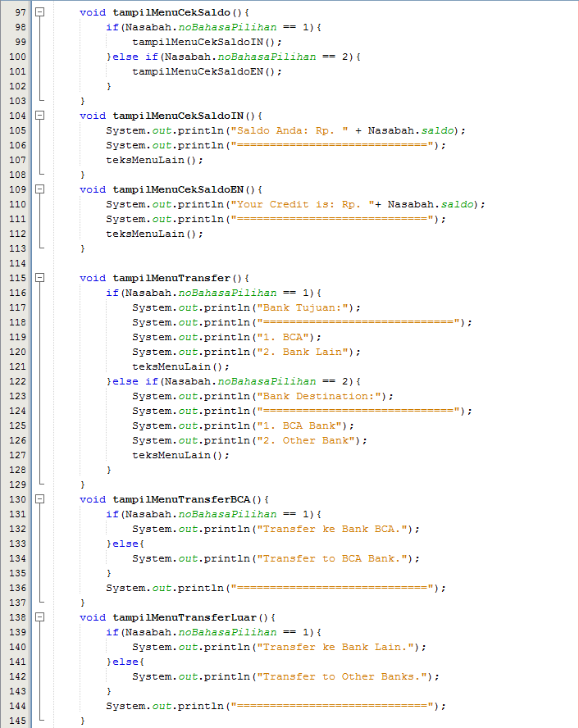Click the call tampilMenuCekSaldoIN(); on line 99
Screen dimensions: 579x728
pyautogui.click(x=207, y=43)
